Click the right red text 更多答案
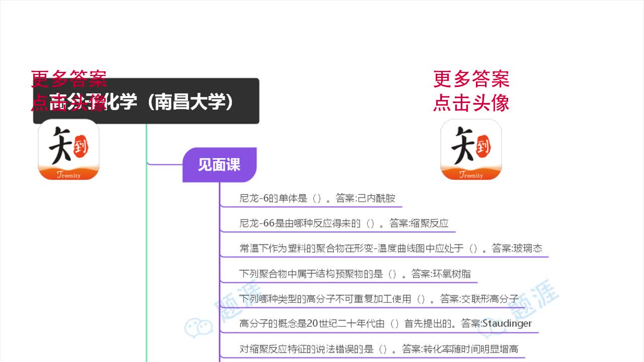This screenshot has width=644, height=362. tap(471, 79)
